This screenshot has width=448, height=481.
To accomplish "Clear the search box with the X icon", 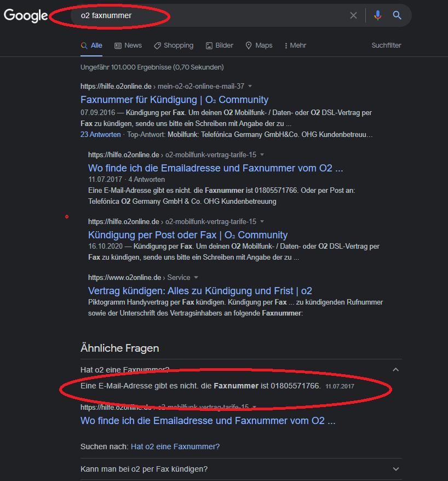I will coord(353,15).
